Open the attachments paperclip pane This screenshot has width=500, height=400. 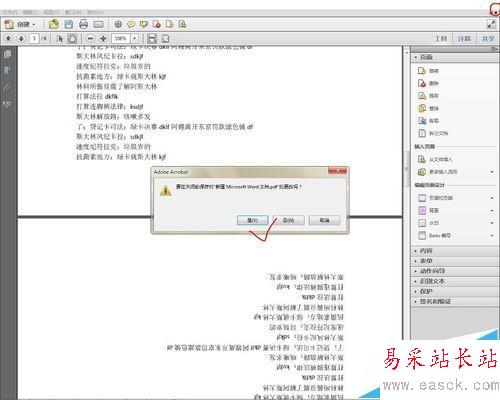tap(7, 88)
